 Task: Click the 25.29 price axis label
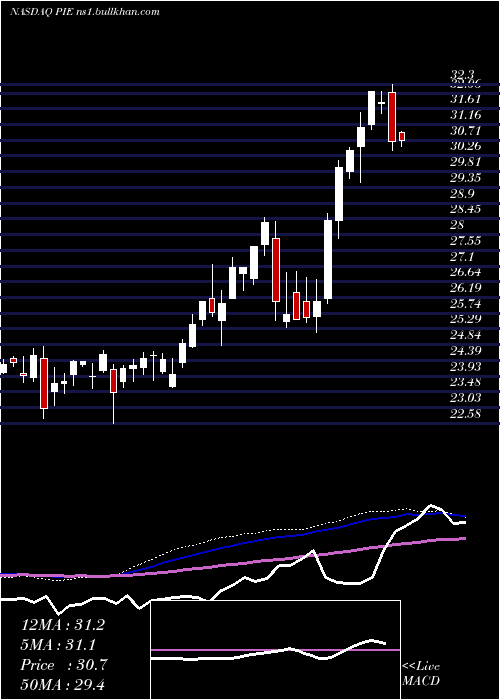click(465, 319)
